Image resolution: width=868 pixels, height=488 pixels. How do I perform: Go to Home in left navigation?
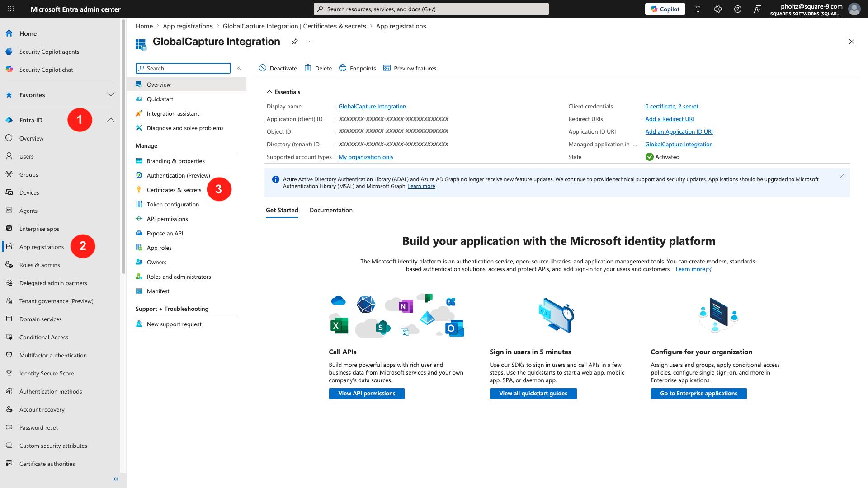coord(28,33)
